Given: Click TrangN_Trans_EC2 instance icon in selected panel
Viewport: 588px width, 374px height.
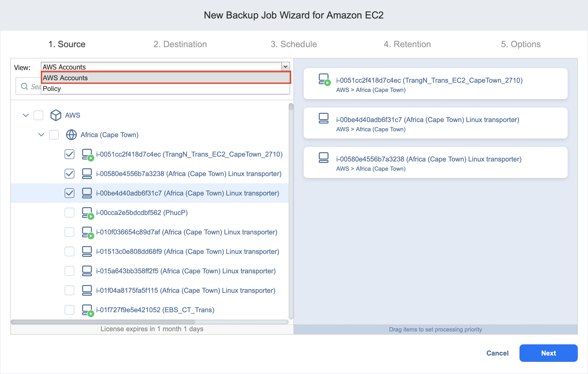Looking at the screenshot, I should tap(324, 80).
